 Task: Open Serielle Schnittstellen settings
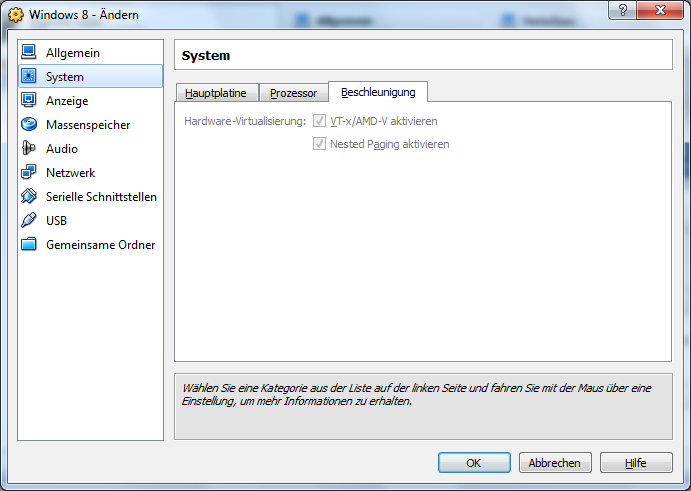(90, 197)
